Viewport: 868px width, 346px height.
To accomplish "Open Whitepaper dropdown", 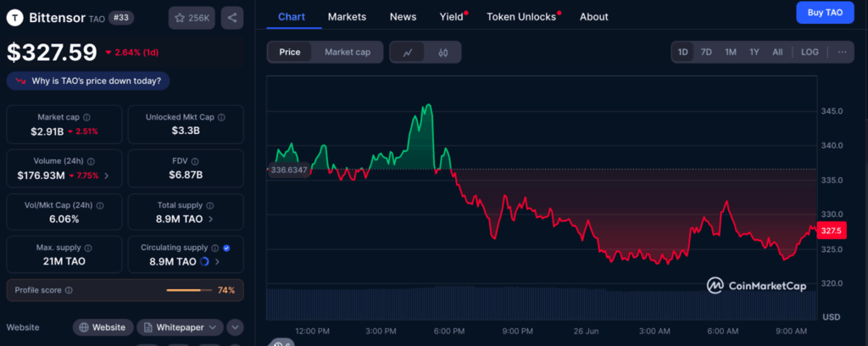I will tap(180, 327).
